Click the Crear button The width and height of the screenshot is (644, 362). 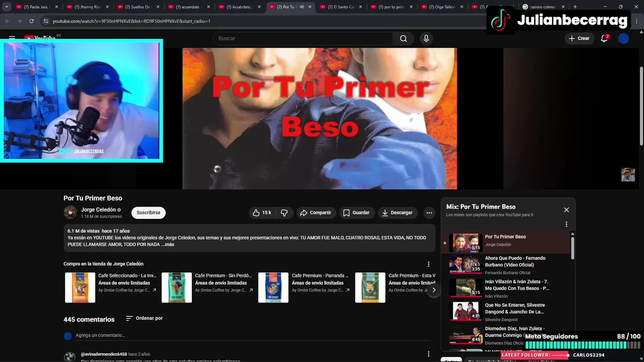pyautogui.click(x=579, y=39)
